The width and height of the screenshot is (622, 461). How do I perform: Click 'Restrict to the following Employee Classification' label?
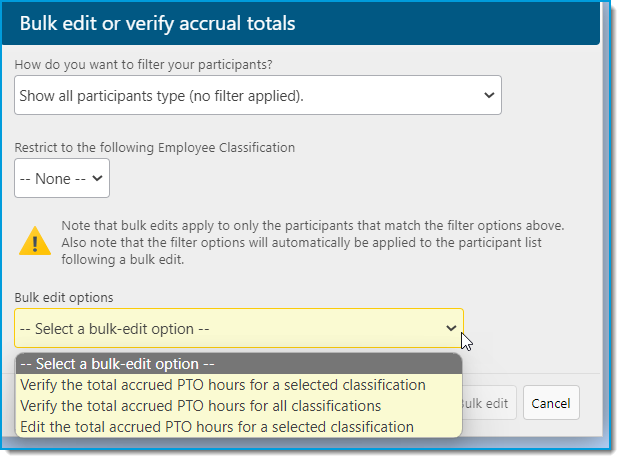[155, 148]
